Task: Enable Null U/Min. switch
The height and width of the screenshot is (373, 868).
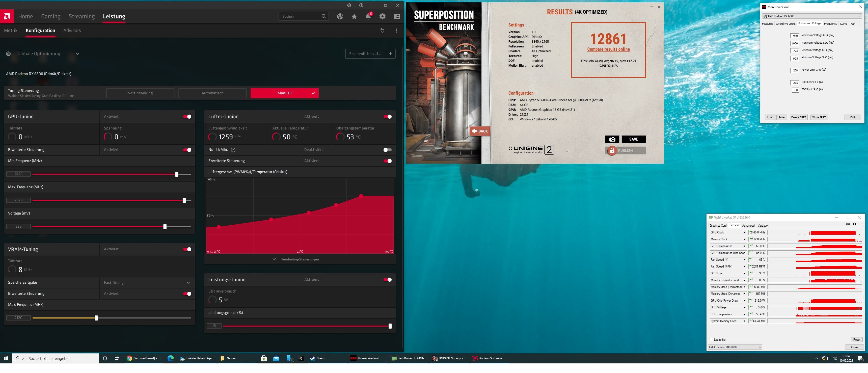Action: 388,150
